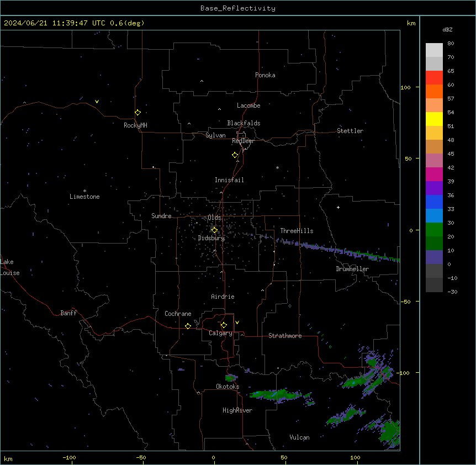The width and height of the screenshot is (476, 465).
Task: Select the blue 33-36 dBZ legend swatch
Action: coord(434,202)
